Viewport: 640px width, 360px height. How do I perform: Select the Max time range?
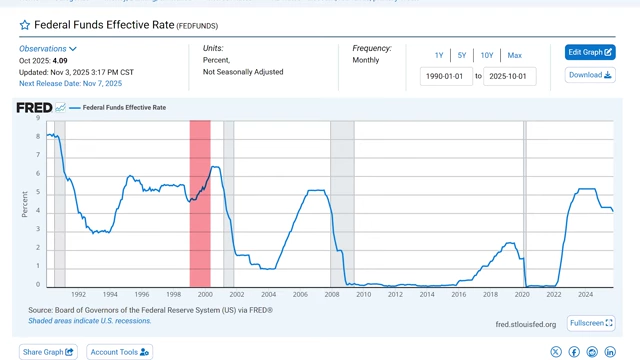coord(514,55)
